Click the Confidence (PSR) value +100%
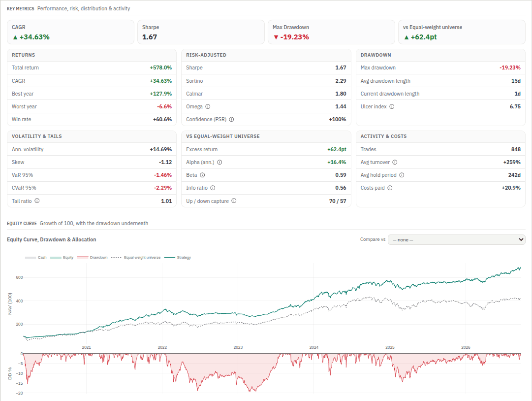This screenshot has height=401, width=532. (x=338, y=120)
